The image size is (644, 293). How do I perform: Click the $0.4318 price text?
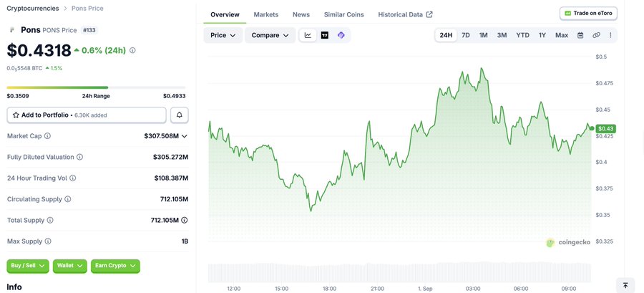pos(39,51)
